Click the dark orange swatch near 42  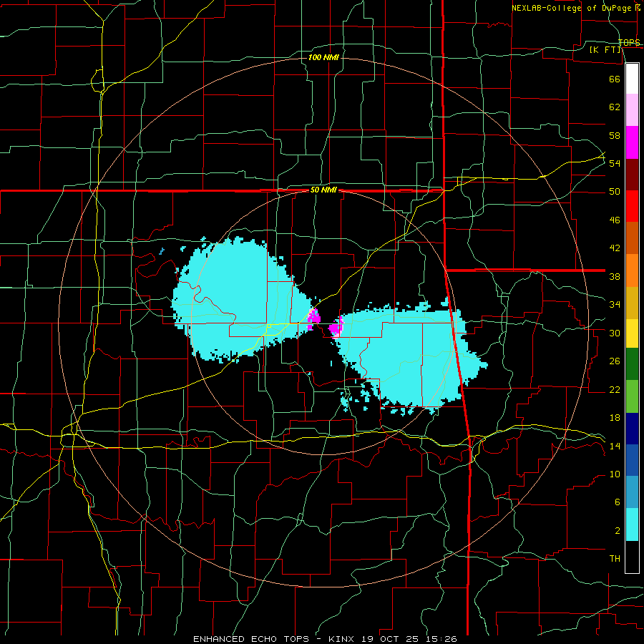point(632,238)
